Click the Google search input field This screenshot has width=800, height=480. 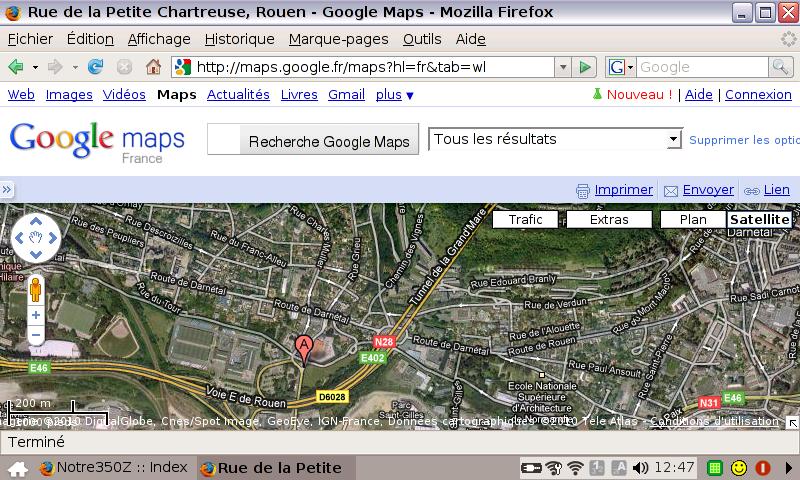(x=702, y=67)
